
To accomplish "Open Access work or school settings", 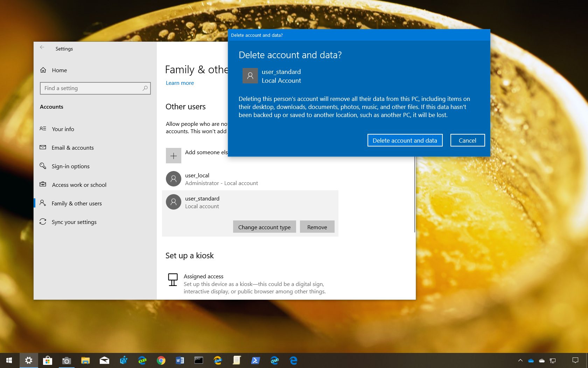I will tap(79, 185).
